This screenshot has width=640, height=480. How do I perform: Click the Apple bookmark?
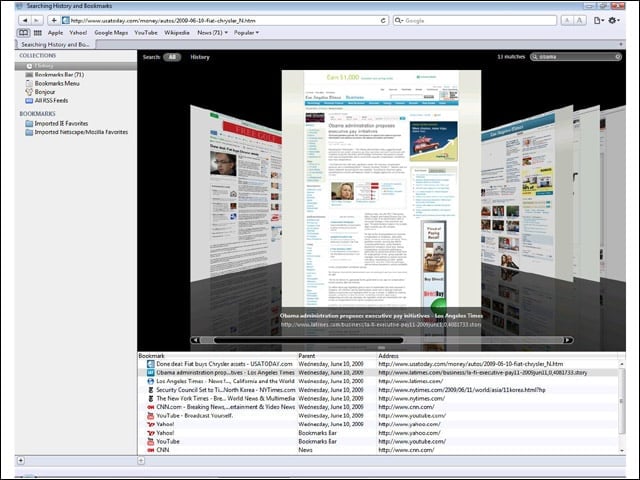[55, 33]
